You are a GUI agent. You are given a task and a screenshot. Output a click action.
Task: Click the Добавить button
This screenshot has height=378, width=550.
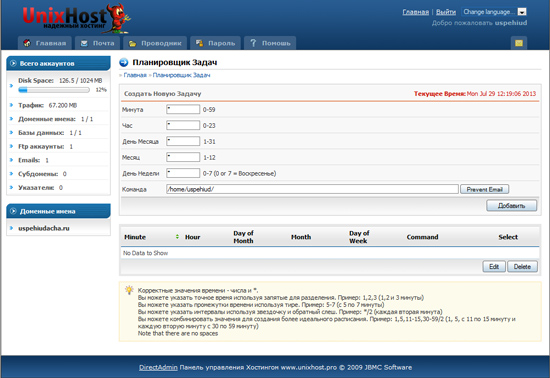tap(511, 205)
